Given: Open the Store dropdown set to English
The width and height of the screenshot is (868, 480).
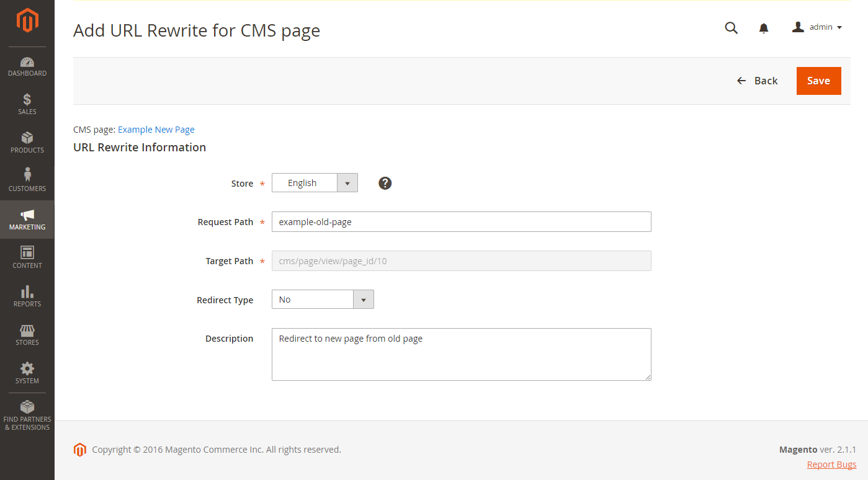Looking at the screenshot, I should (x=315, y=183).
